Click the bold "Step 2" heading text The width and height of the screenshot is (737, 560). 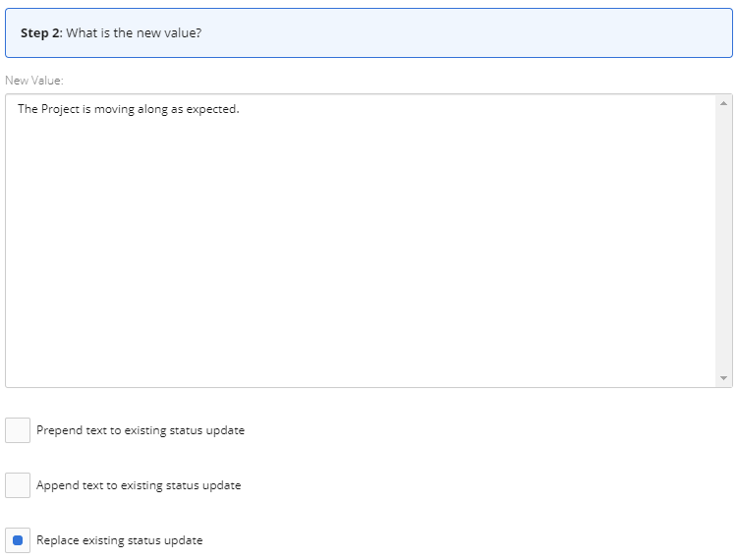pos(40,33)
